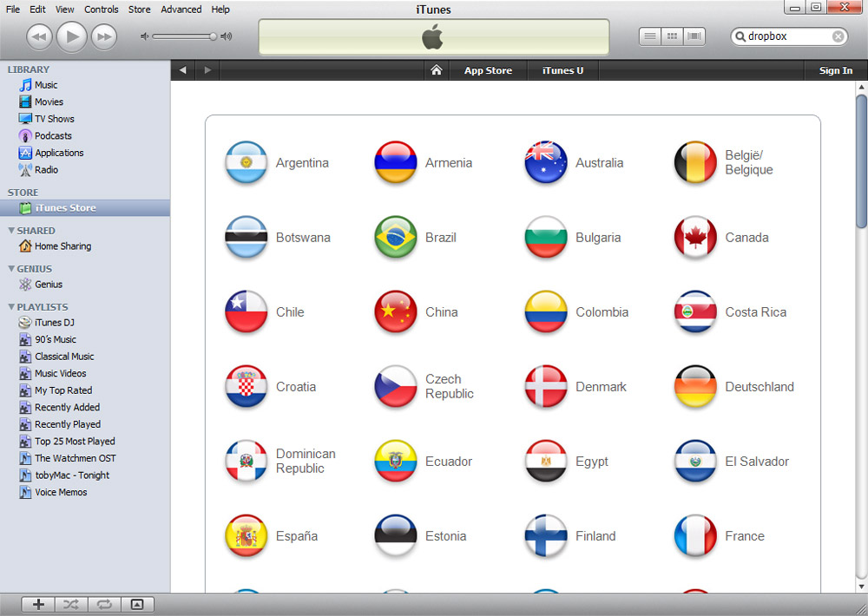Viewport: 868px width, 616px height.
Task: Switch to list view
Action: (x=650, y=36)
